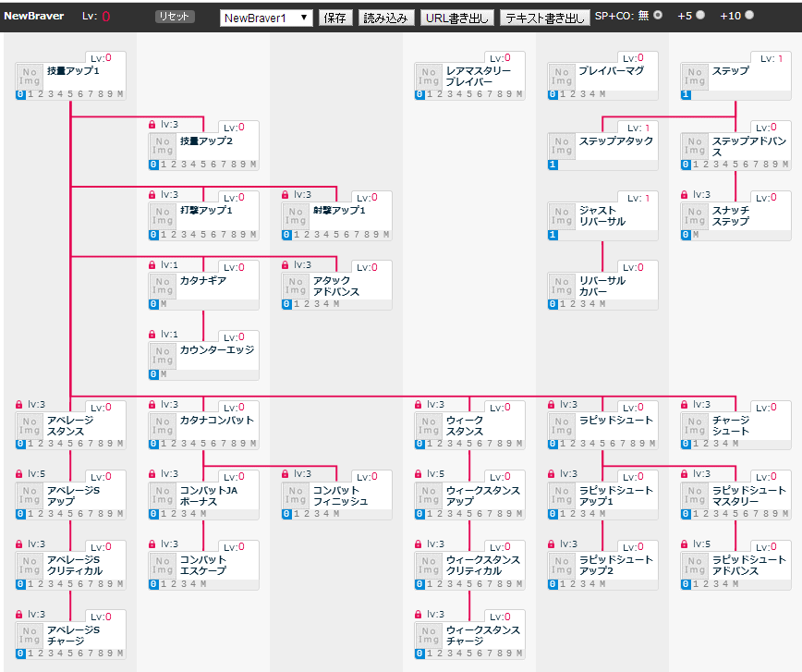Image resolution: width=802 pixels, height=672 pixels.
Task: Click the コンバットエスケープ skill image icon
Action: 163,566
